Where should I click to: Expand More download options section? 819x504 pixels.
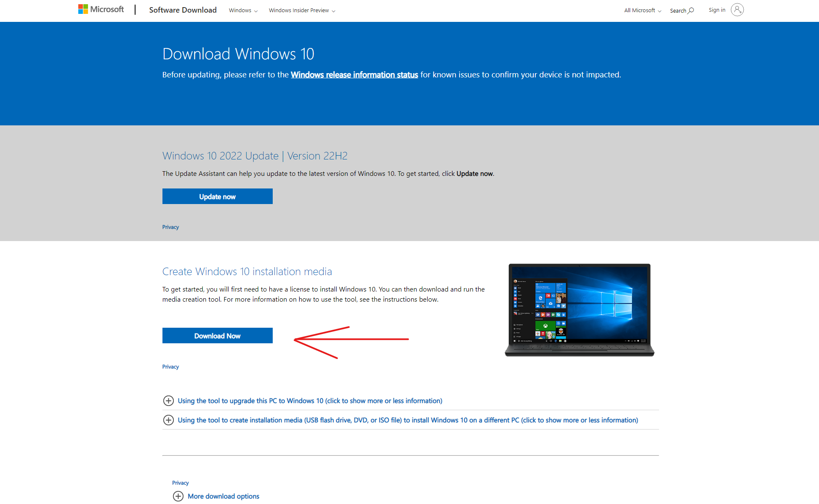223,496
